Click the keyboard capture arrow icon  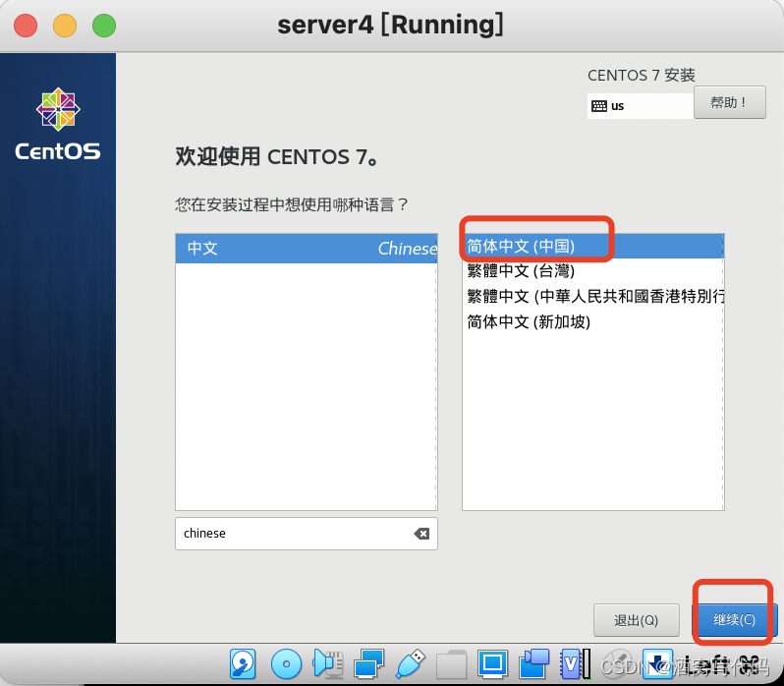[x=657, y=663]
